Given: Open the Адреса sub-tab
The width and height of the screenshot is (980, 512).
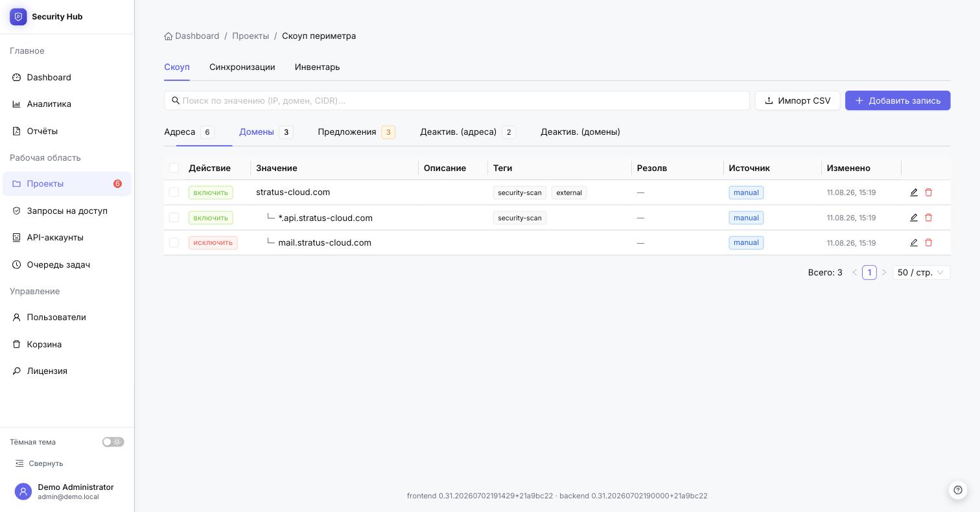Looking at the screenshot, I should pos(189,132).
